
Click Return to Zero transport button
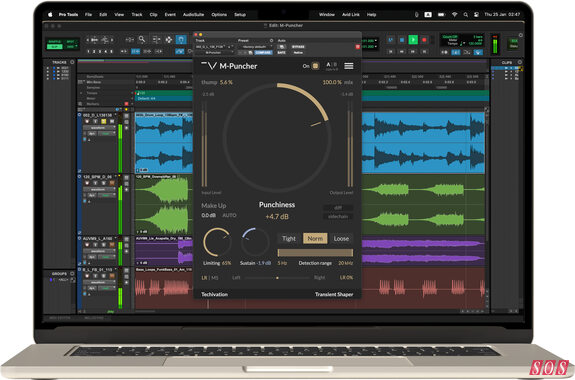point(391,52)
